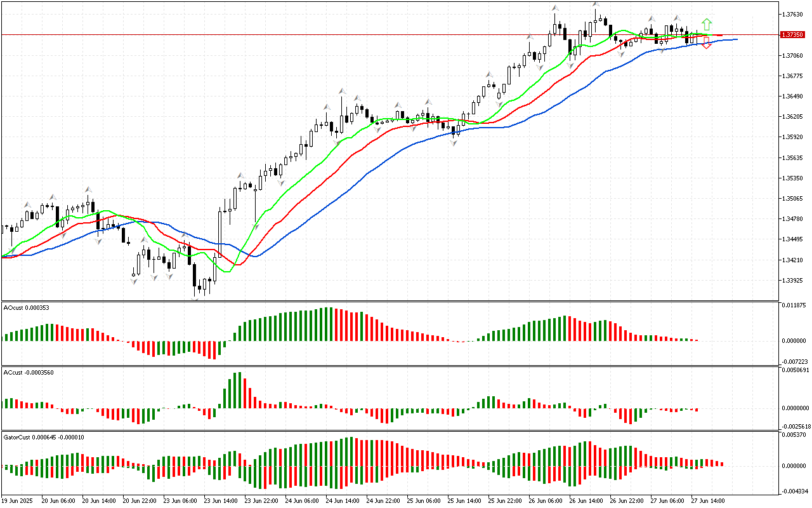Select the red 1.37350 price tag
Image resolution: width=812 pixels, height=508 pixels.
coord(793,34)
